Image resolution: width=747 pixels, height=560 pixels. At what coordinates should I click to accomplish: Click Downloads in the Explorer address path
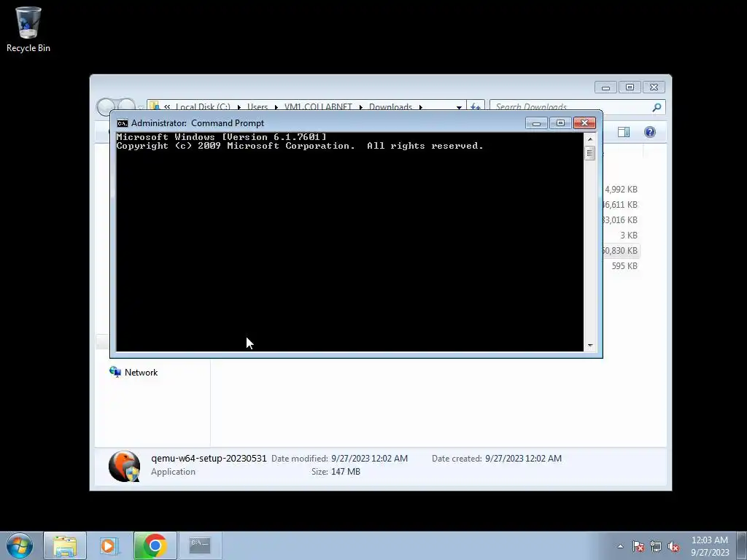pyautogui.click(x=390, y=107)
